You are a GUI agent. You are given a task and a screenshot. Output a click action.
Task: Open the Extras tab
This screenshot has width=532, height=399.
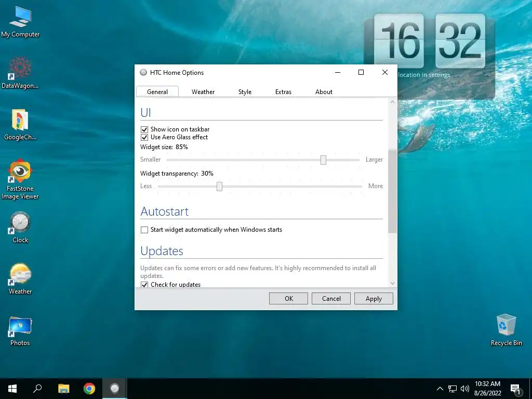coord(283,91)
